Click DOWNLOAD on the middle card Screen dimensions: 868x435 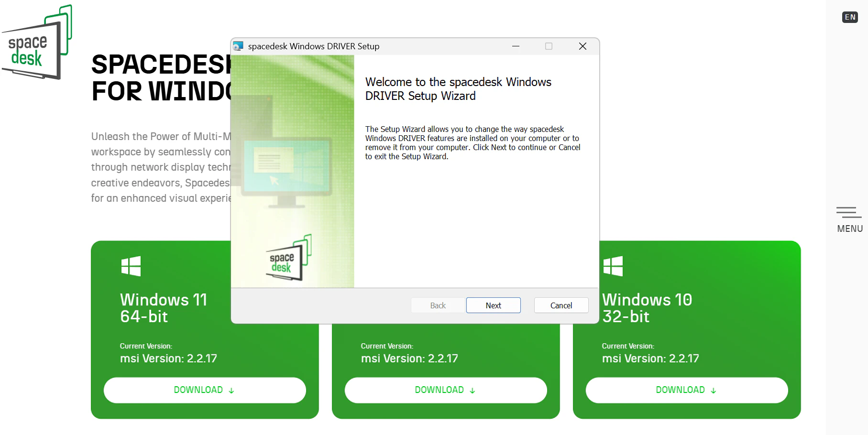click(446, 390)
